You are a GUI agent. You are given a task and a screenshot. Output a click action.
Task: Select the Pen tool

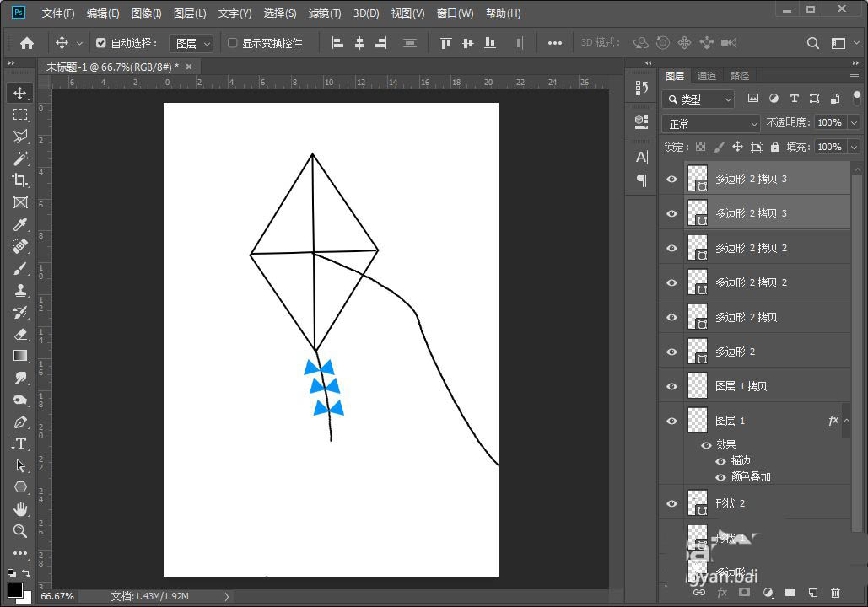click(x=20, y=422)
